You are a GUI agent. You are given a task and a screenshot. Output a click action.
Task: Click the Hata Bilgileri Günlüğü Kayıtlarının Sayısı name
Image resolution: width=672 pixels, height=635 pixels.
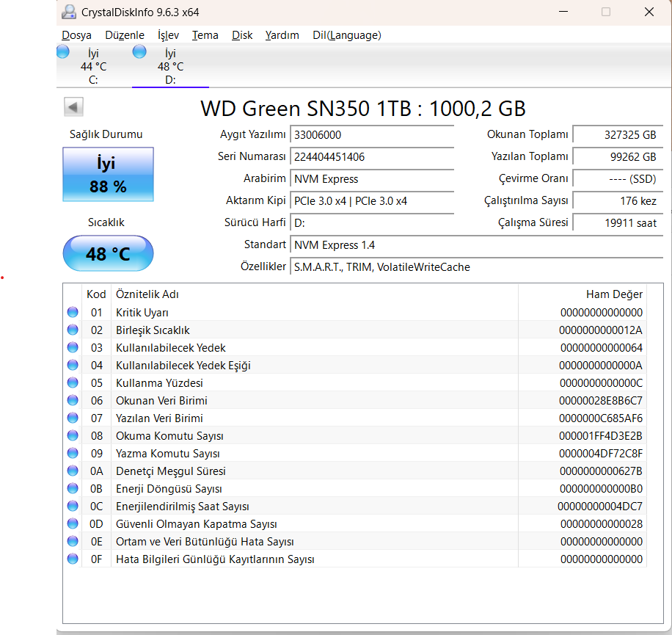tap(215, 559)
